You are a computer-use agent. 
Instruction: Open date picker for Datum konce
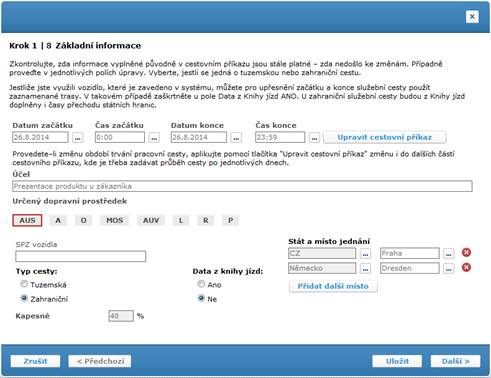(236, 137)
